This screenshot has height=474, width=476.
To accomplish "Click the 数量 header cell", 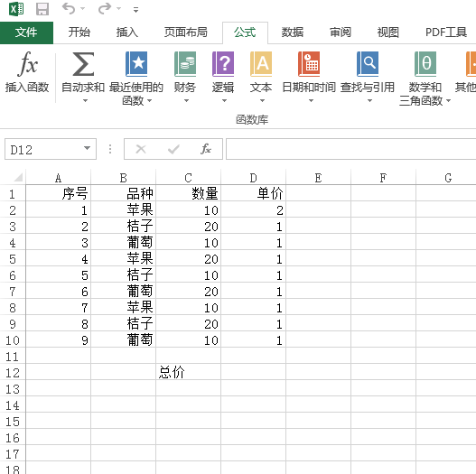I will coord(188,193).
